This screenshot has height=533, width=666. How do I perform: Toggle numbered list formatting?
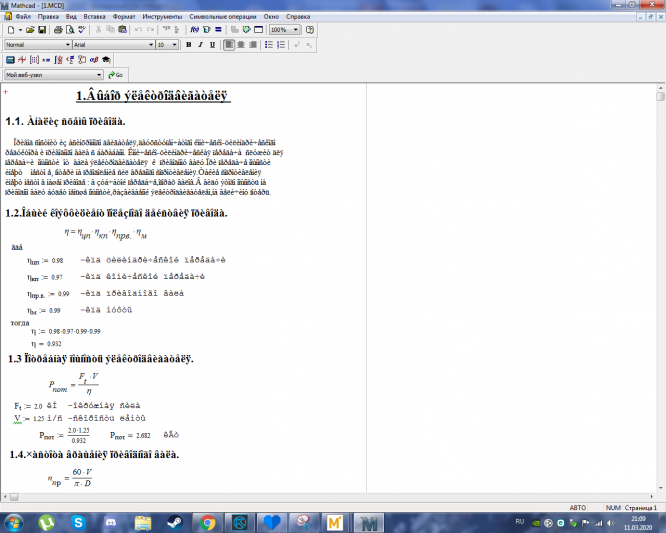point(281,45)
